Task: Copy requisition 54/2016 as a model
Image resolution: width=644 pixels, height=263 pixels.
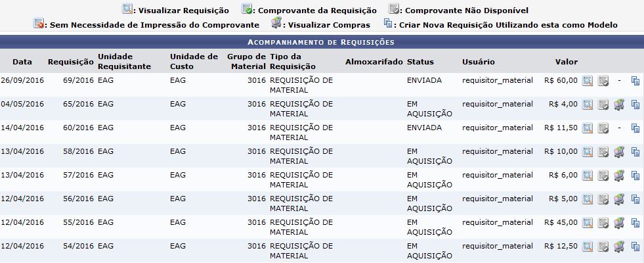Action: coord(635,247)
